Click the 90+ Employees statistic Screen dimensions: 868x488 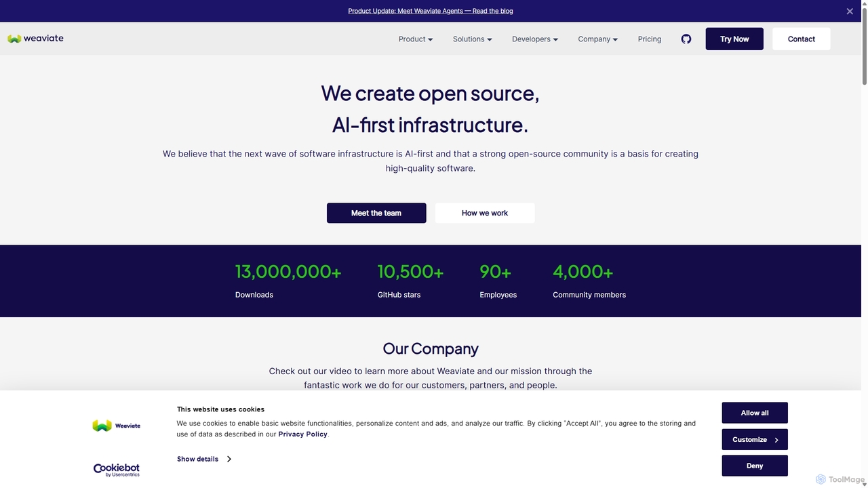tap(498, 281)
